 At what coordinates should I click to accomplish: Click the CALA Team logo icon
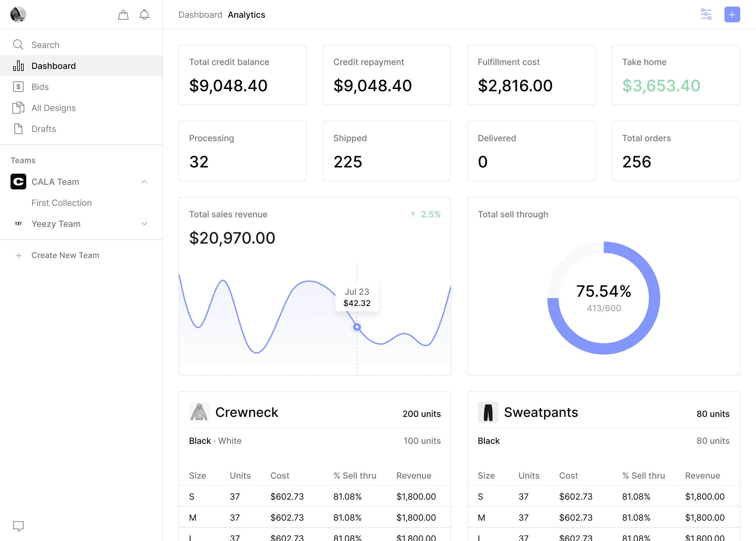point(18,182)
